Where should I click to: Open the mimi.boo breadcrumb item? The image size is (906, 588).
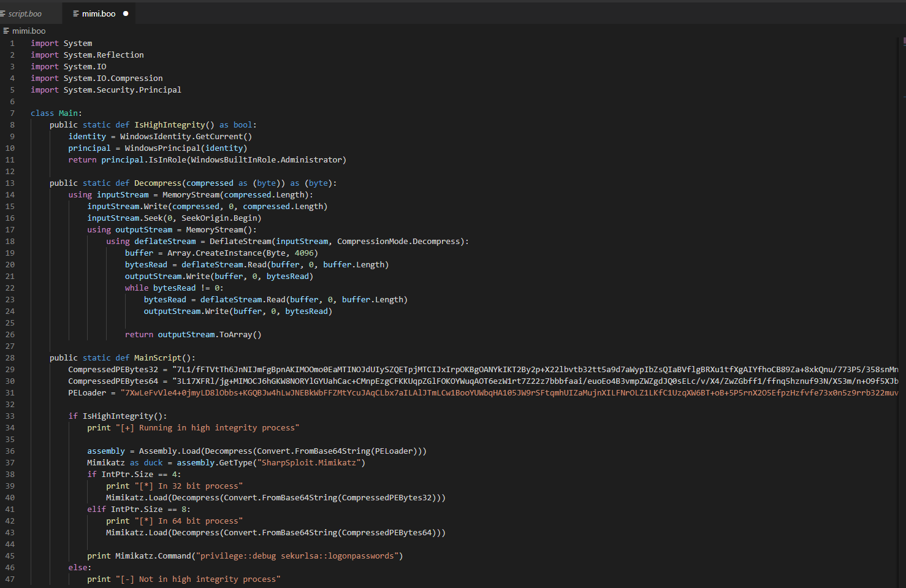tap(29, 31)
